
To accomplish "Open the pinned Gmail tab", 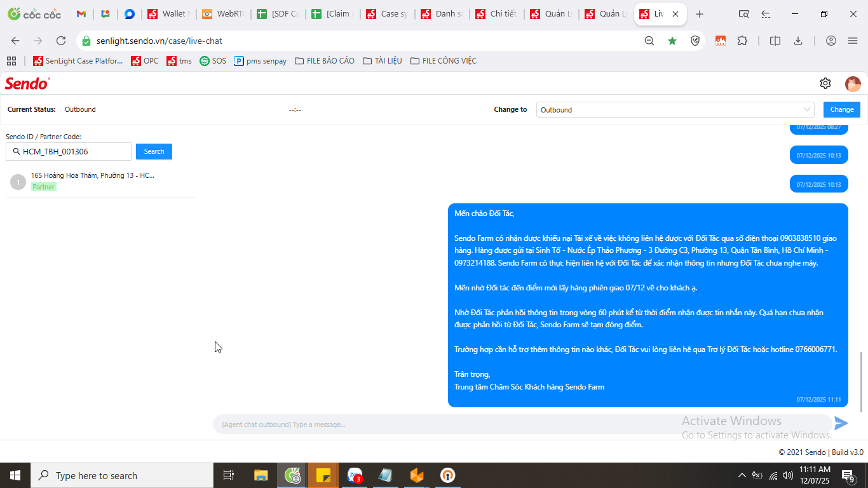I will click(81, 14).
